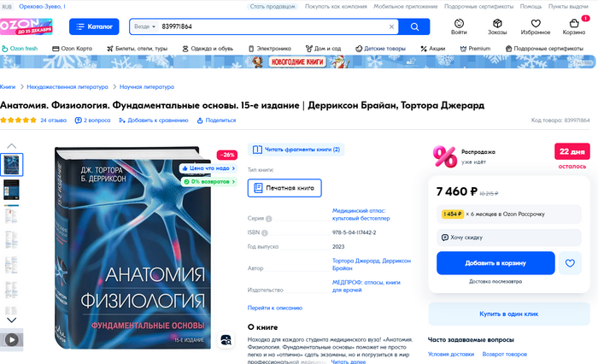Select the second book thumbnail
The image size is (598, 364).
tap(11, 190)
